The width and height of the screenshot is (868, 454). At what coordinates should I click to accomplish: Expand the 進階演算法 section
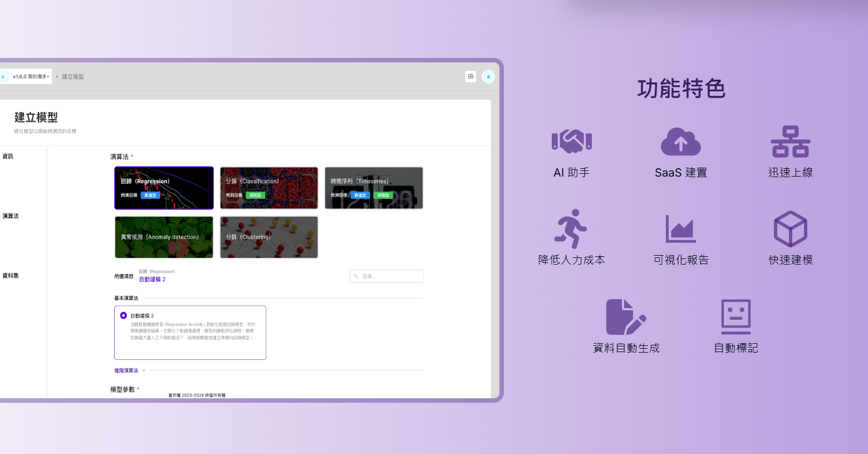pos(130,370)
